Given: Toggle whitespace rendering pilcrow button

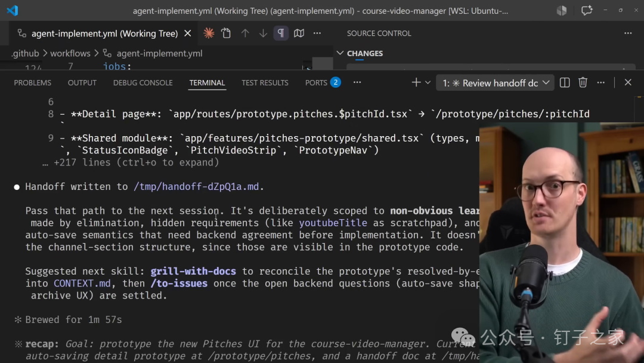Looking at the screenshot, I should 281,33.
